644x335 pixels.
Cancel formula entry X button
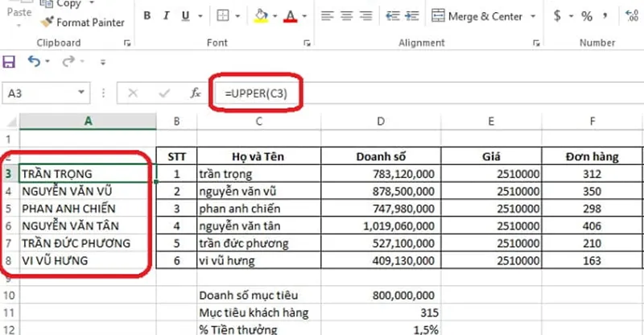(x=133, y=93)
